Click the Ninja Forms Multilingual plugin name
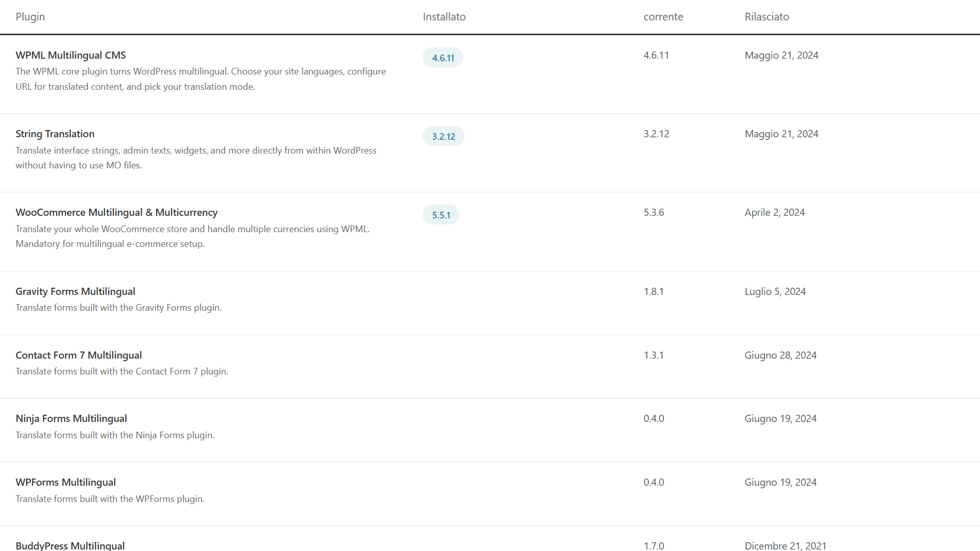 tap(71, 418)
